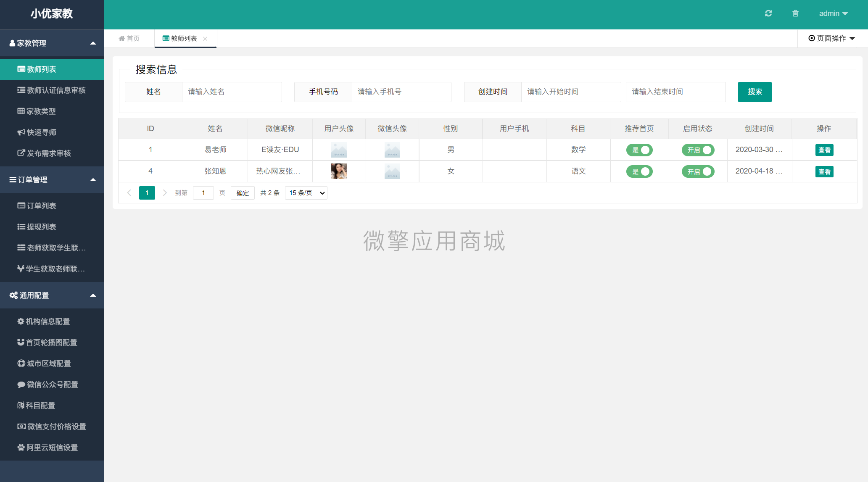Toggle 启用状态 switch for 张知恩
The image size is (868, 482).
pos(698,171)
